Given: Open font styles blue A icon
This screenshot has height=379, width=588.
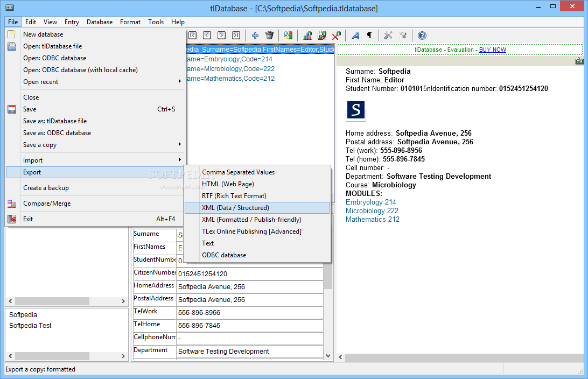Looking at the screenshot, I should [x=355, y=36].
